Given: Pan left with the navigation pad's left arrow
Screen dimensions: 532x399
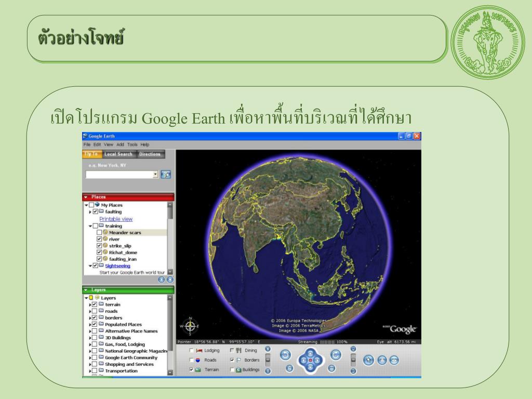Looking at the screenshot, I should click(x=303, y=361).
